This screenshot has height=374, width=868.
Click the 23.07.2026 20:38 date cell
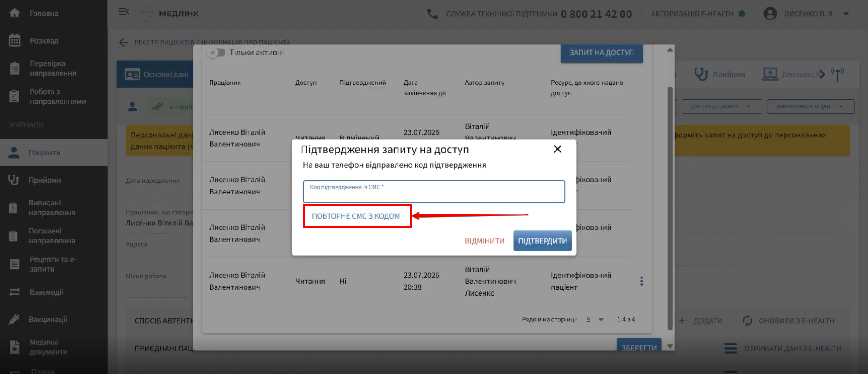pos(422,281)
